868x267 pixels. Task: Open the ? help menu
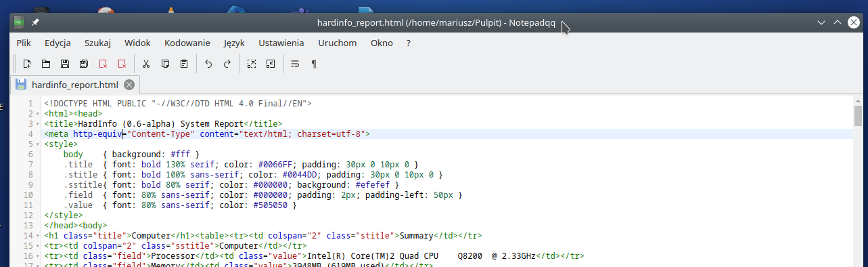pos(408,43)
